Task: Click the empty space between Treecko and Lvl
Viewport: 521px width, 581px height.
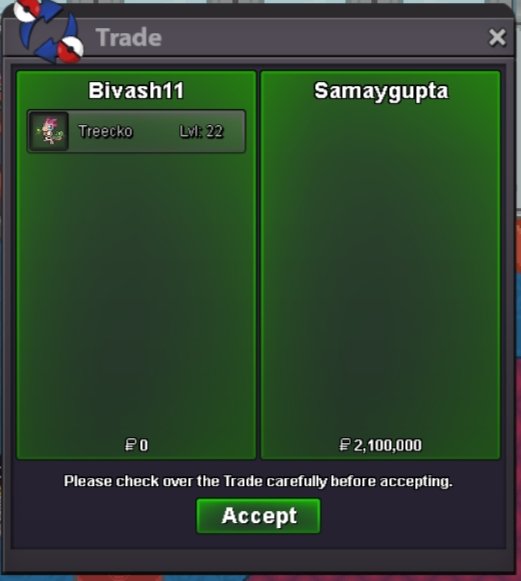Action: [156, 131]
